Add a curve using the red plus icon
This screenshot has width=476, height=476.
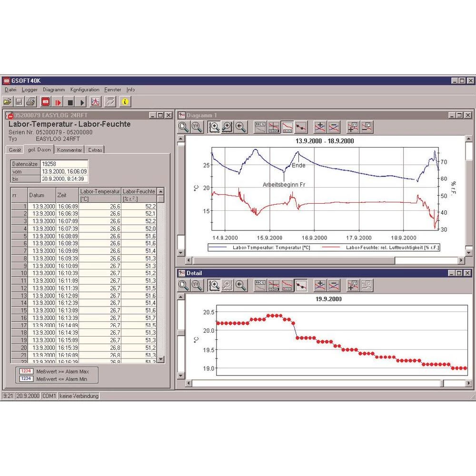pyautogui.click(x=319, y=127)
